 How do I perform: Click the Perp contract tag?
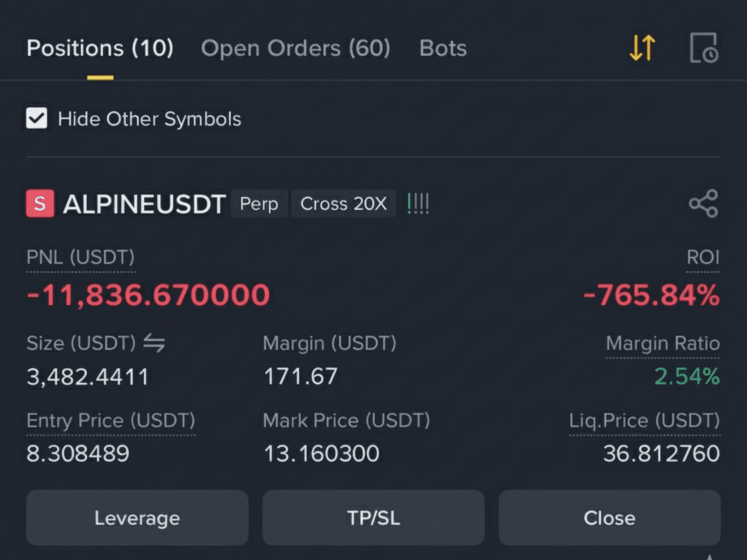click(259, 203)
